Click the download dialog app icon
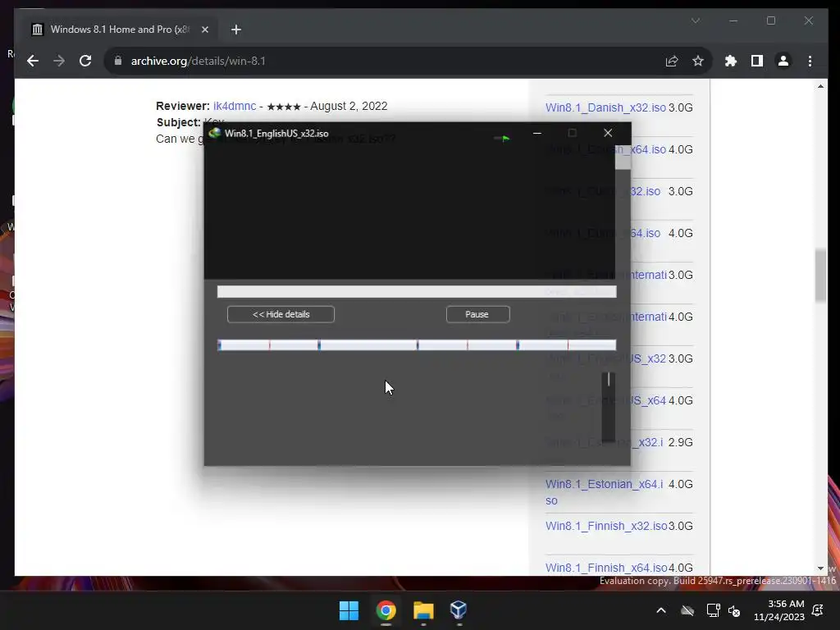The height and width of the screenshot is (630, 840). click(215, 133)
